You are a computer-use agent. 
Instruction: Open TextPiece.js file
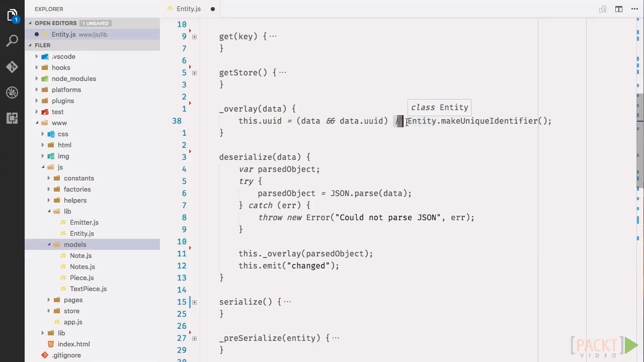pyautogui.click(x=89, y=289)
